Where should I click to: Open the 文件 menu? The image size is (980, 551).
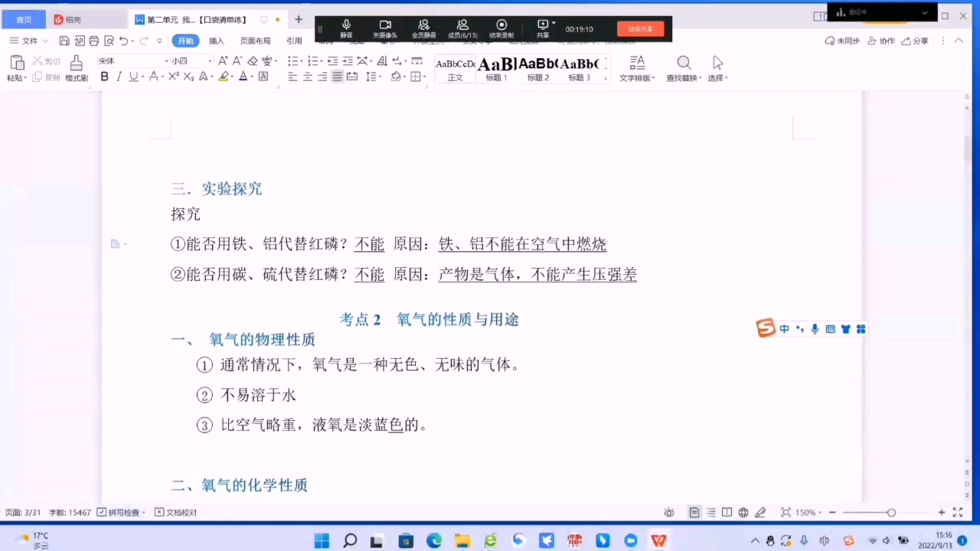(x=28, y=41)
